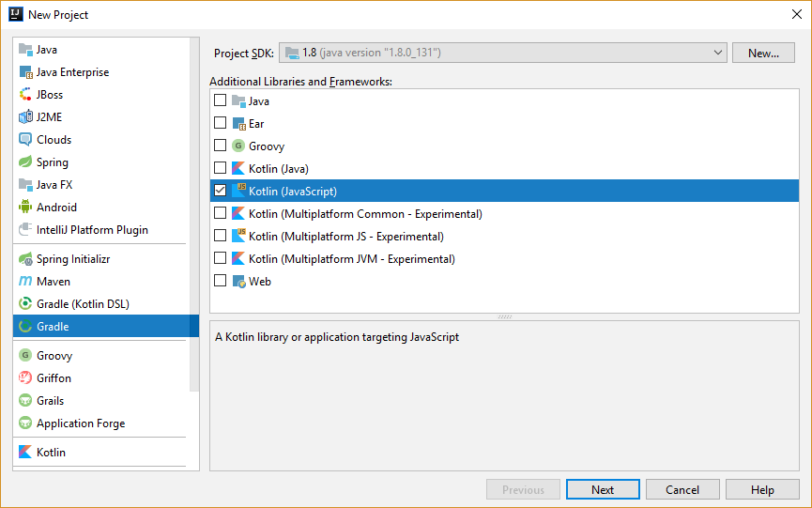Select the Spring Initializr icon
Screen dimensions: 812x508
click(25, 259)
